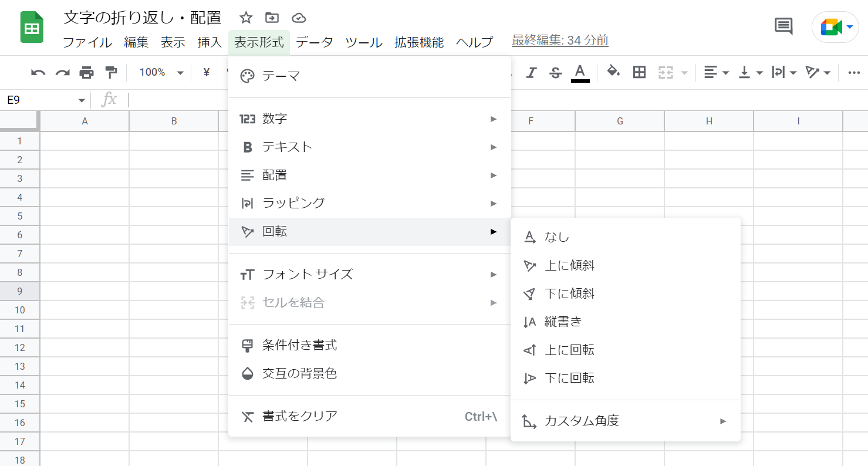The height and width of the screenshot is (466, 868).
Task: Open the horizontal alignment dropdown
Action: point(716,72)
